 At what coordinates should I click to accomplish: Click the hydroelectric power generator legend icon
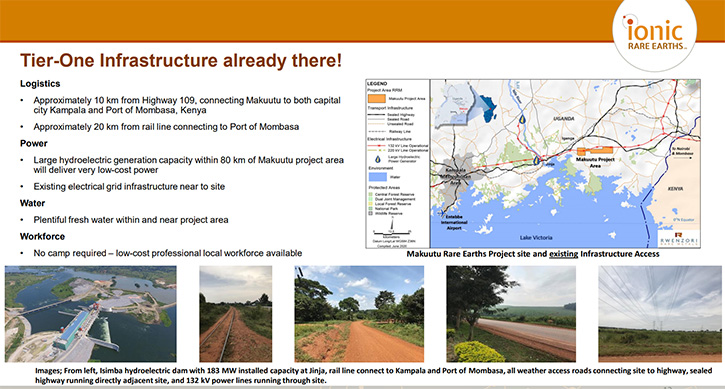tap(378, 159)
